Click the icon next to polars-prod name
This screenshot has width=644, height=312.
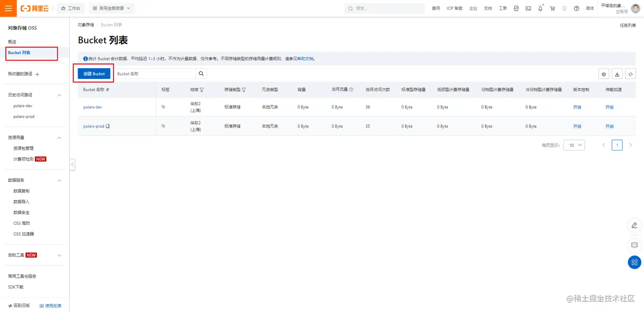tap(108, 126)
